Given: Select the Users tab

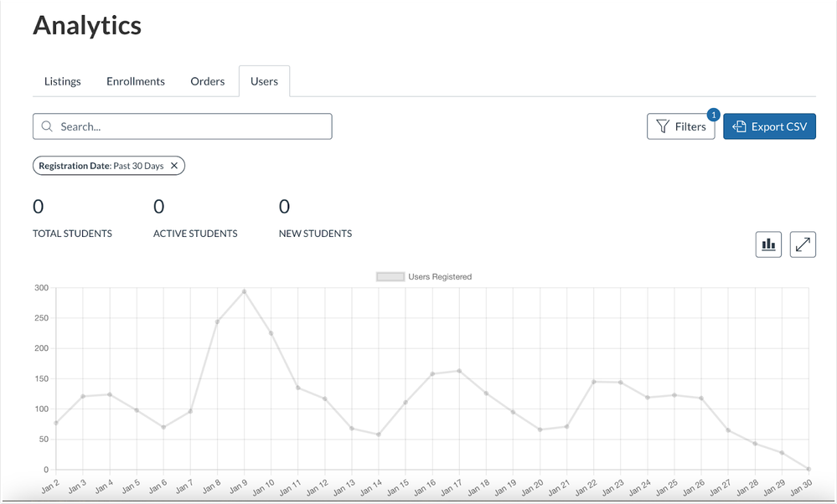Looking at the screenshot, I should (264, 81).
